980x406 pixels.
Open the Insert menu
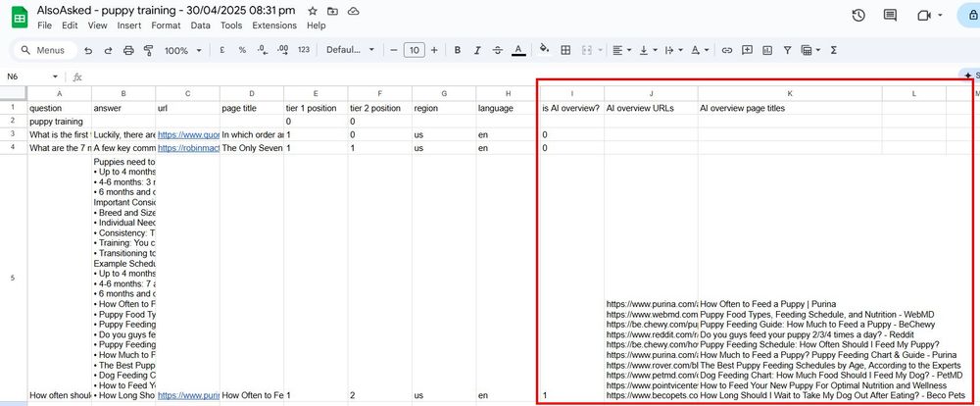tap(129, 25)
